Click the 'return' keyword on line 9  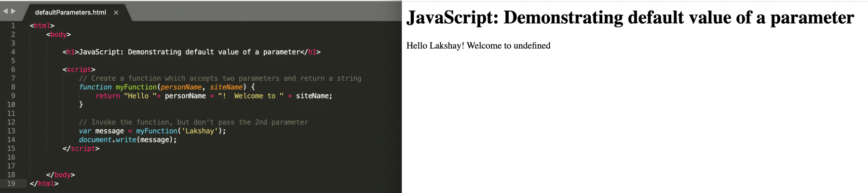pyautogui.click(x=108, y=96)
